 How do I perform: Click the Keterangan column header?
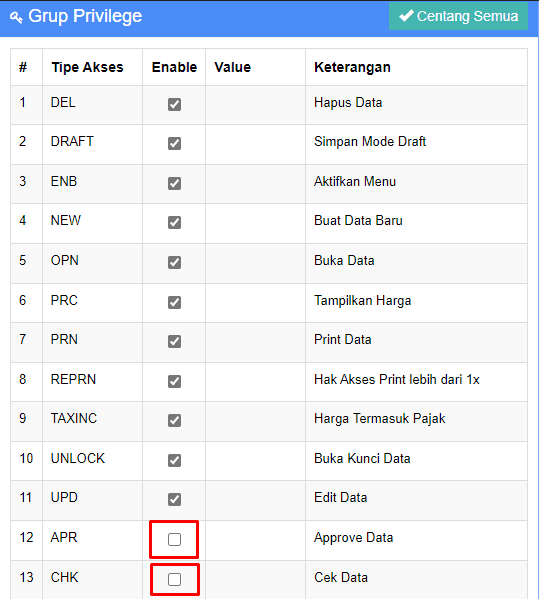pyautogui.click(x=352, y=67)
